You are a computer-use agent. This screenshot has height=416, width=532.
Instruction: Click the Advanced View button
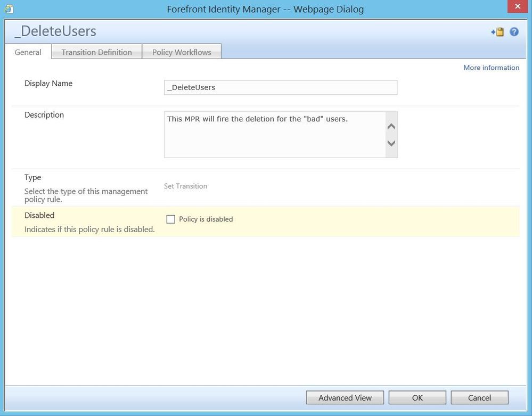tap(345, 398)
